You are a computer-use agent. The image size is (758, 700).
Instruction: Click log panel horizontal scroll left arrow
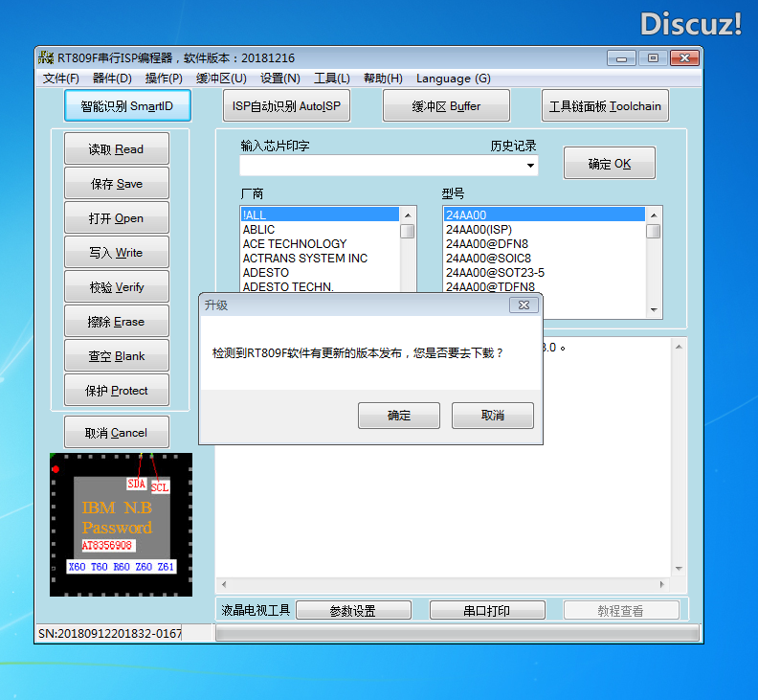tap(224, 584)
